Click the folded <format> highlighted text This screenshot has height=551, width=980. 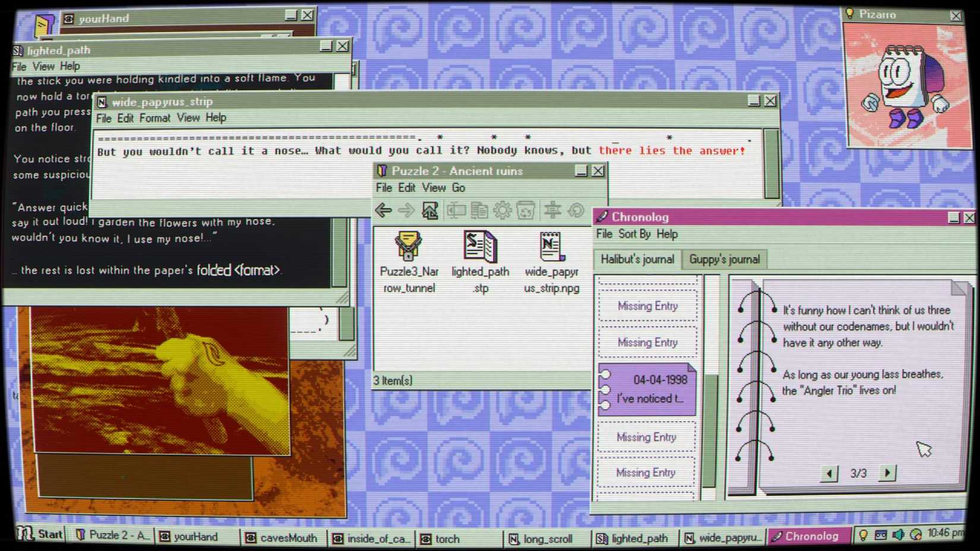tap(238, 270)
